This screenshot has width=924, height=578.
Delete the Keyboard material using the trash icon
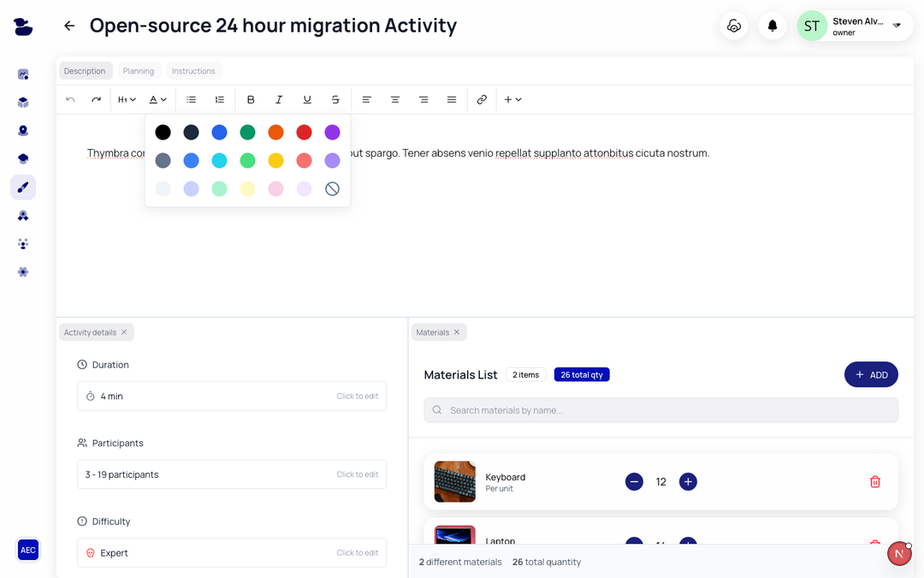(x=874, y=481)
